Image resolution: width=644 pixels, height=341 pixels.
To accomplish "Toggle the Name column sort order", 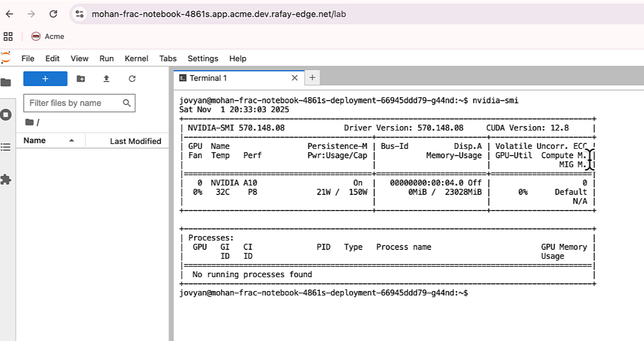I will click(35, 141).
